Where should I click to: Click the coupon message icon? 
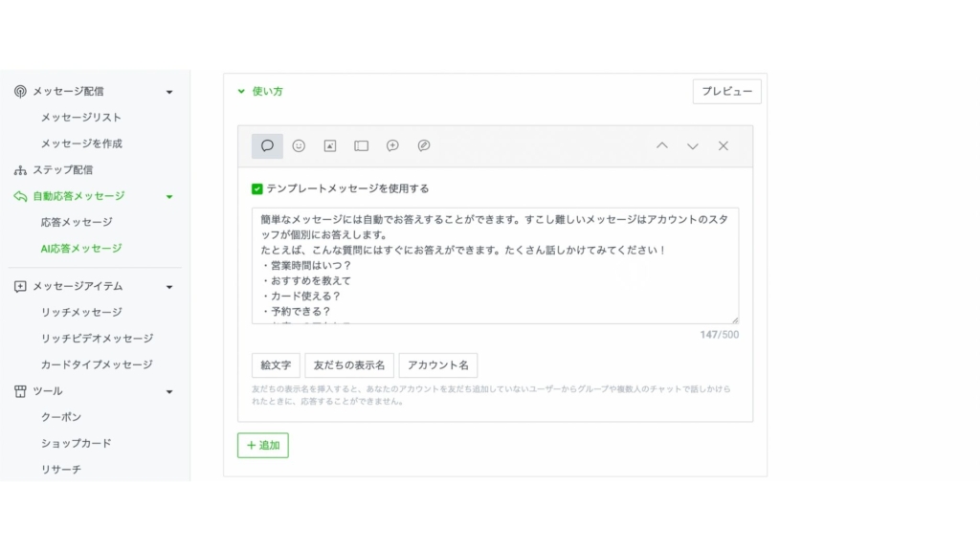361,146
